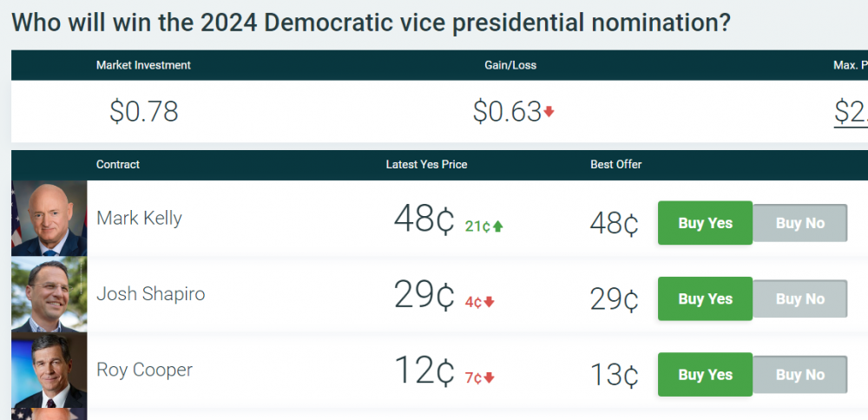Select the Mark Kelly contract name
Image resolution: width=868 pixels, height=420 pixels.
(x=139, y=218)
